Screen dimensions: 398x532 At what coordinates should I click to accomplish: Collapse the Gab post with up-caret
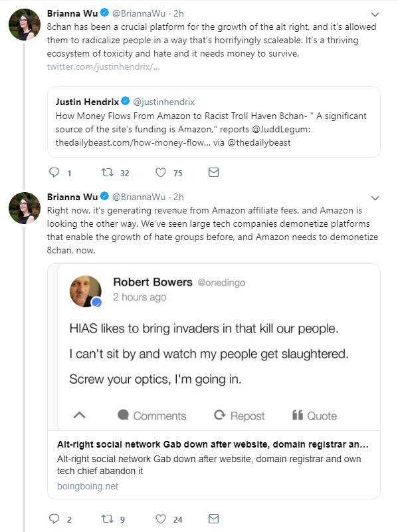[x=79, y=415]
